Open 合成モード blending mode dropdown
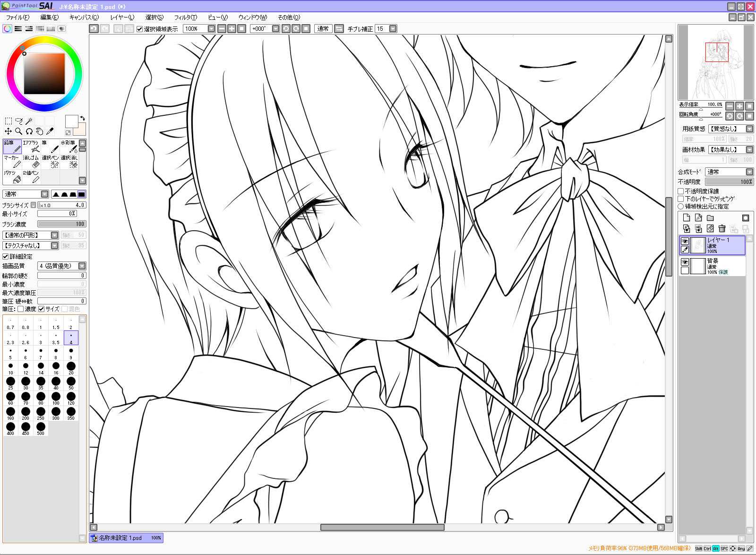The height and width of the screenshot is (555, 756). pyautogui.click(x=750, y=172)
